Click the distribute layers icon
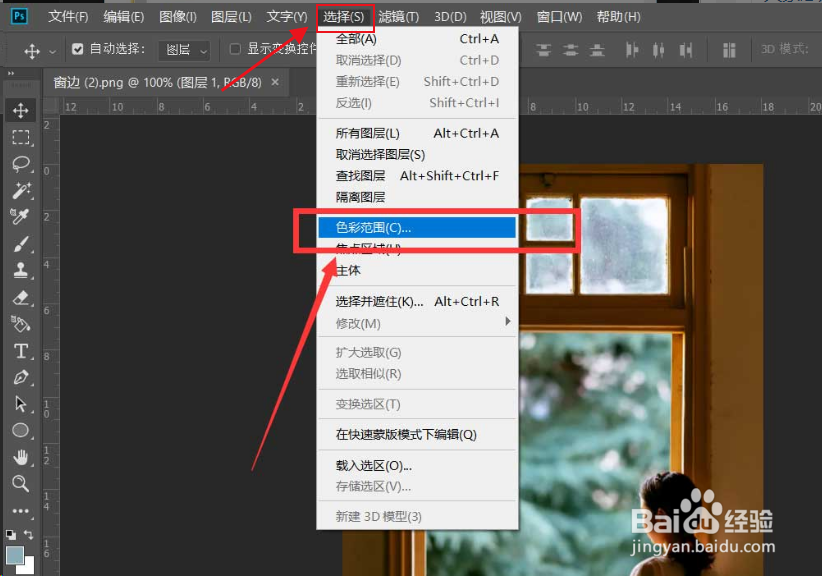This screenshot has width=822, height=576. (729, 50)
